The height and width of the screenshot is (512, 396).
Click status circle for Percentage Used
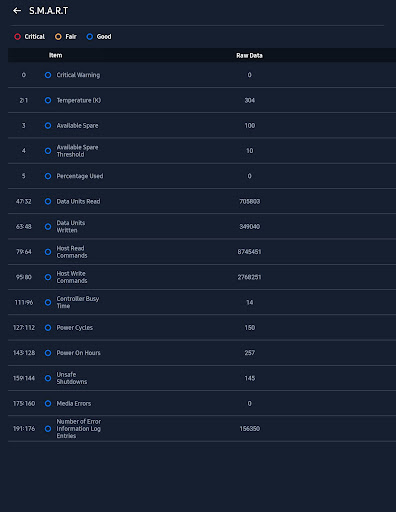48,176
